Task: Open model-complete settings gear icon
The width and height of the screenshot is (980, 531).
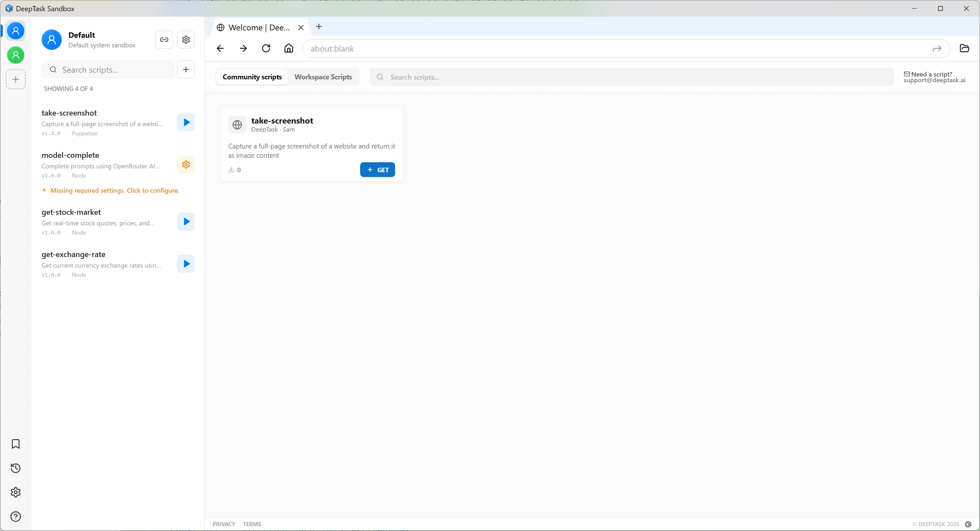Action: click(x=186, y=164)
